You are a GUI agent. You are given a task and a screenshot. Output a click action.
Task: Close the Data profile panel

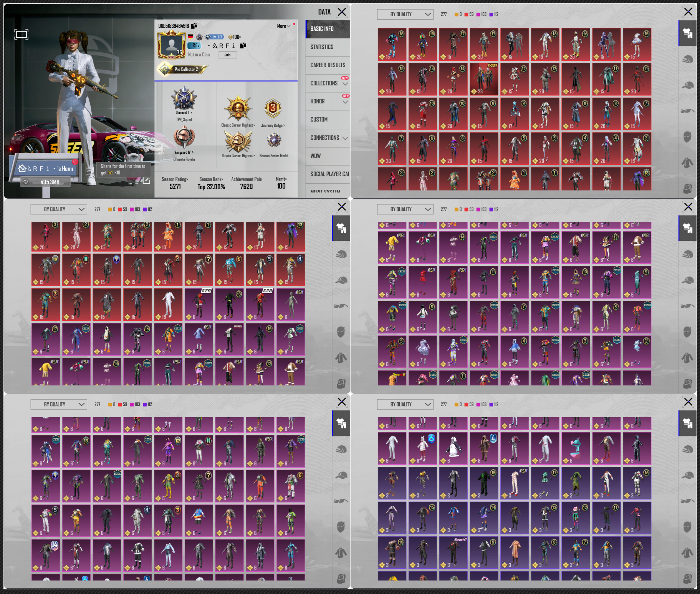tap(342, 12)
